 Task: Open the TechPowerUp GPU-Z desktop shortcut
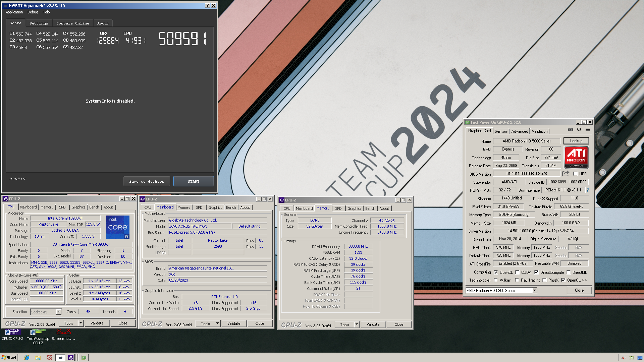coord(38,337)
